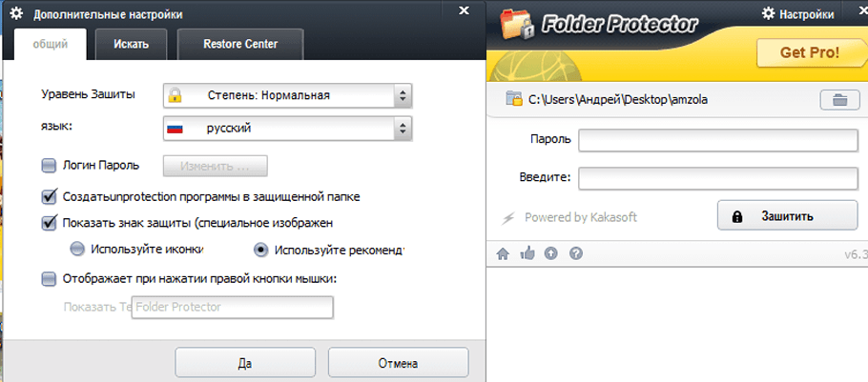
Task: Open help via the question mark icon
Action: pyautogui.click(x=576, y=253)
